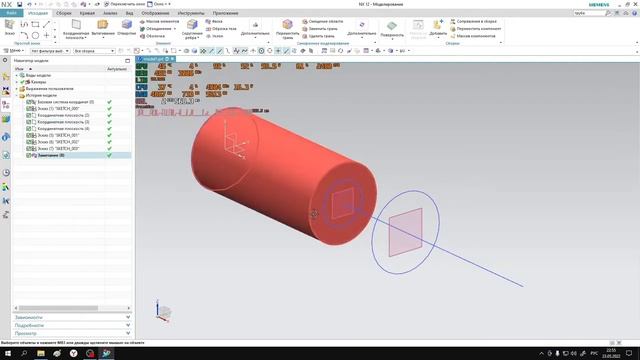Switch to the Кривая ribbon tab
The image size is (640, 360).
87,13
